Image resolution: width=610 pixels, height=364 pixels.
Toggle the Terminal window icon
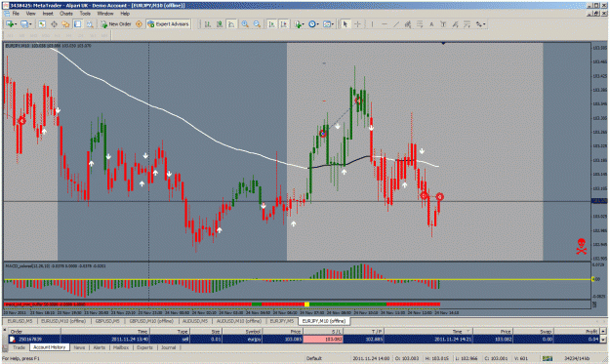pyautogui.click(x=78, y=24)
